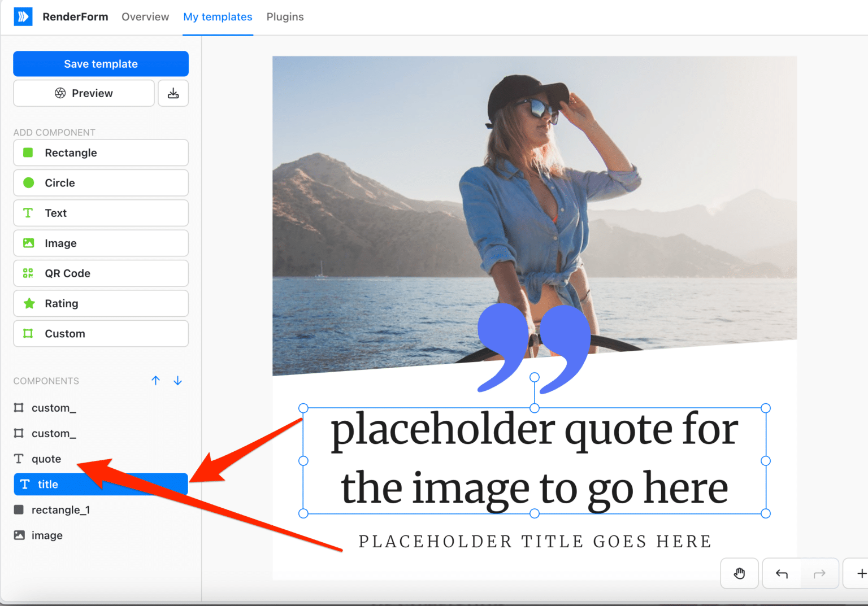Click the Text component icon
The width and height of the screenshot is (868, 606).
28,213
